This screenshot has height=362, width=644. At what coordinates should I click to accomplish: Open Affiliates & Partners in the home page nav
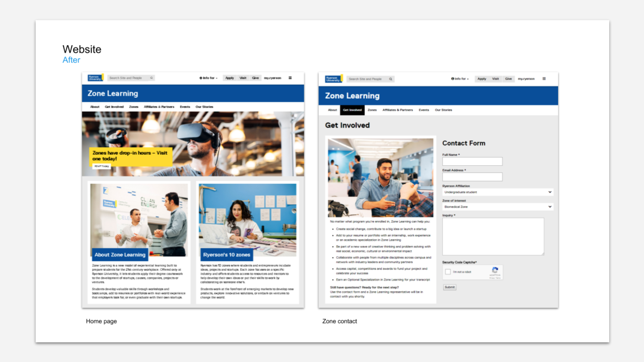159,107
